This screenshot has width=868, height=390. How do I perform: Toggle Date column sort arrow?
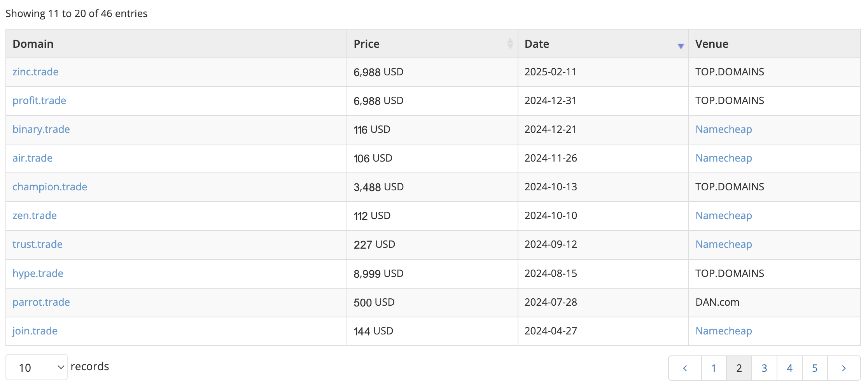coord(681,46)
